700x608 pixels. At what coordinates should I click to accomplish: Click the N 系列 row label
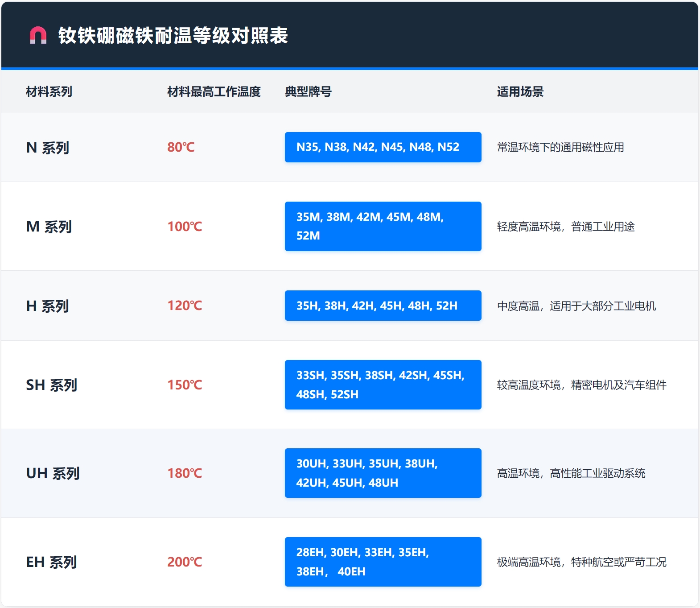tap(48, 148)
